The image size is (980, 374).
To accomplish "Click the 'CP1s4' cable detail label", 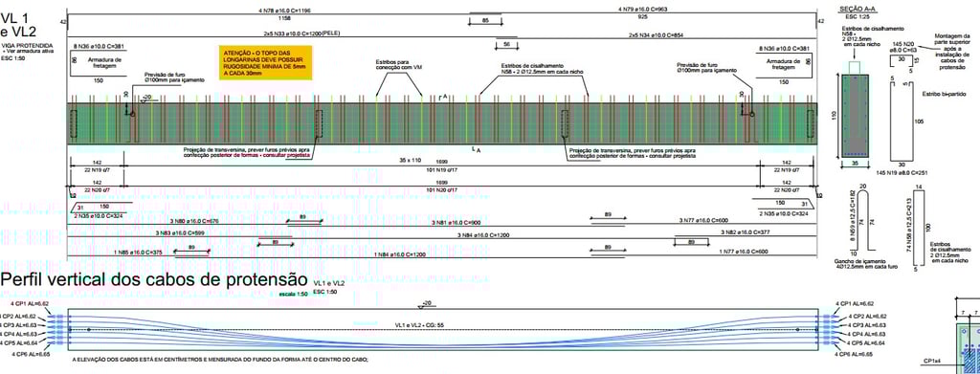I will [931, 361].
